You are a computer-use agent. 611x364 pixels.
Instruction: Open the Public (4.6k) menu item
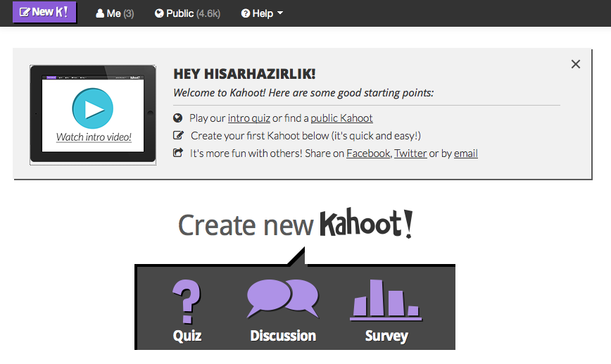pos(187,13)
